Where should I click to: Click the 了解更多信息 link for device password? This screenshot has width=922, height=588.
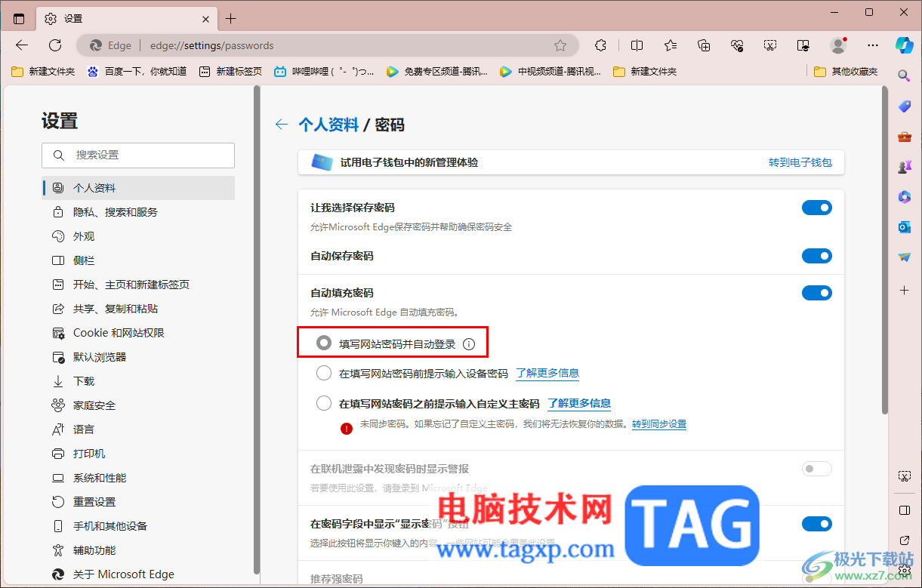pyautogui.click(x=547, y=372)
